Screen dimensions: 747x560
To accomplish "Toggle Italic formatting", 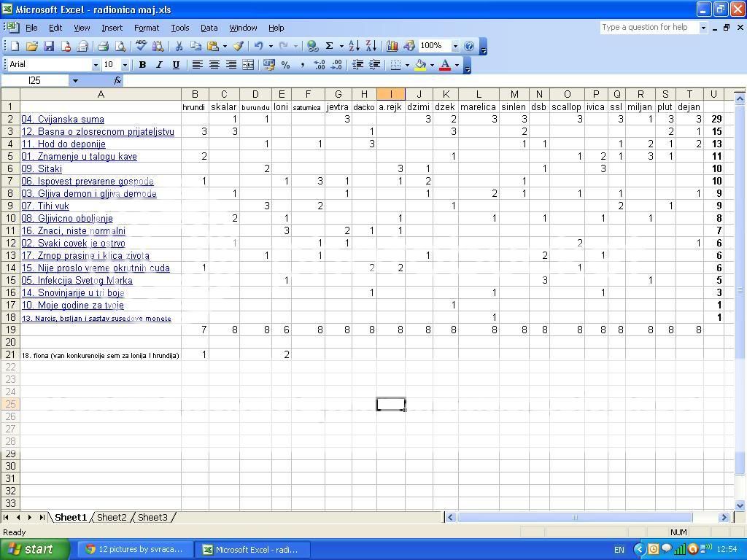I will click(x=159, y=65).
